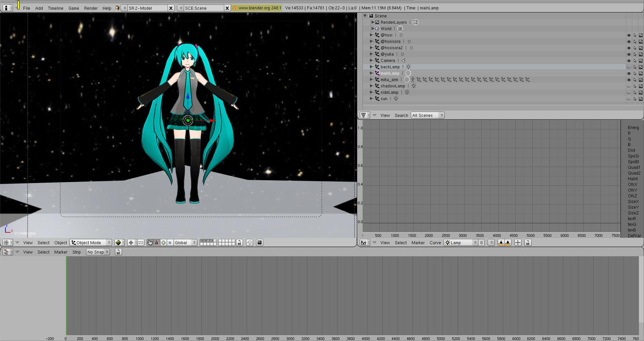
Task: Select the backLamp object in outliner
Action: click(390, 67)
